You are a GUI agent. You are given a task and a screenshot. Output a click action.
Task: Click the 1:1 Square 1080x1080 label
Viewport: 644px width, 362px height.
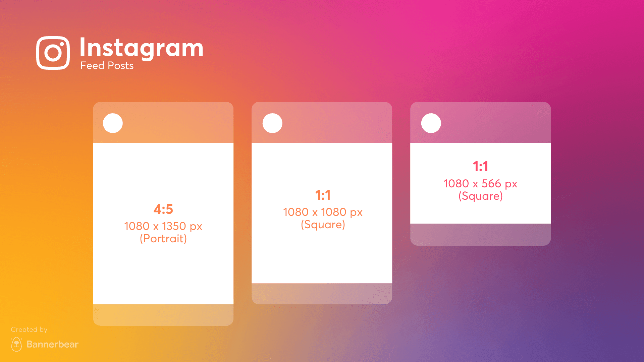[x=322, y=211]
